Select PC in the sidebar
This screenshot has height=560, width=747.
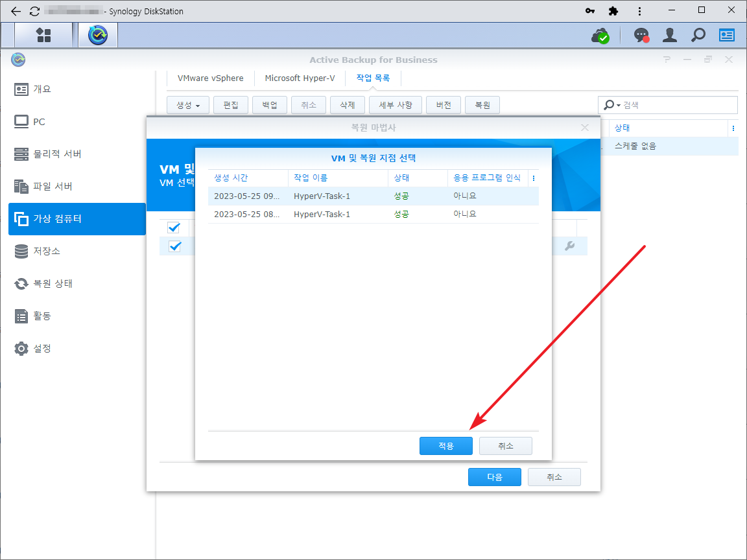(x=77, y=121)
